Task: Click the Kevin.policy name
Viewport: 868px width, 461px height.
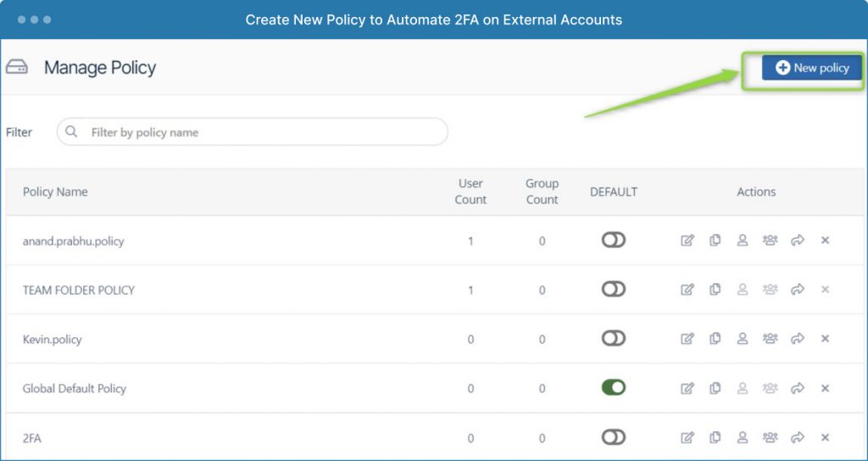Action: coord(52,339)
